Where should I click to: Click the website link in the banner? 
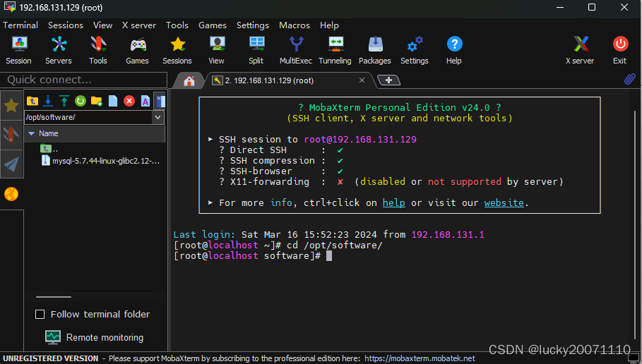click(x=504, y=203)
